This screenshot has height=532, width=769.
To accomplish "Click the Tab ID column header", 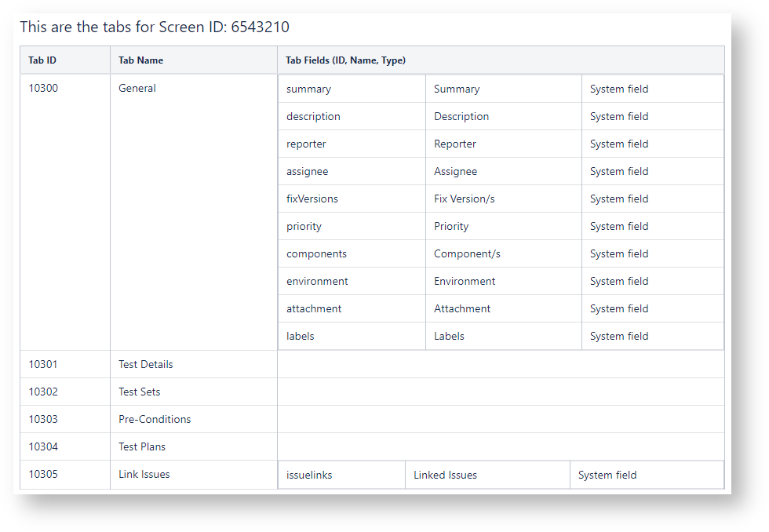I will (x=42, y=60).
